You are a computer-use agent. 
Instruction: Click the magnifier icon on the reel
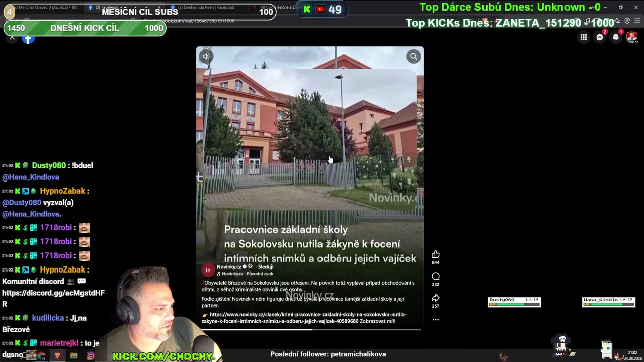[413, 57]
